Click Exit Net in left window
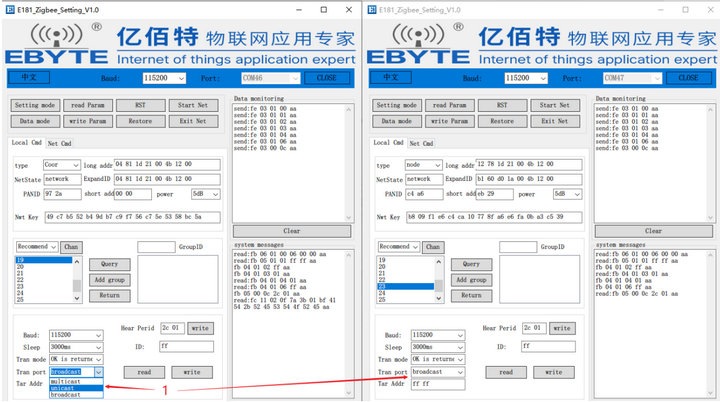Screen dimensions: 720x402 193,121
